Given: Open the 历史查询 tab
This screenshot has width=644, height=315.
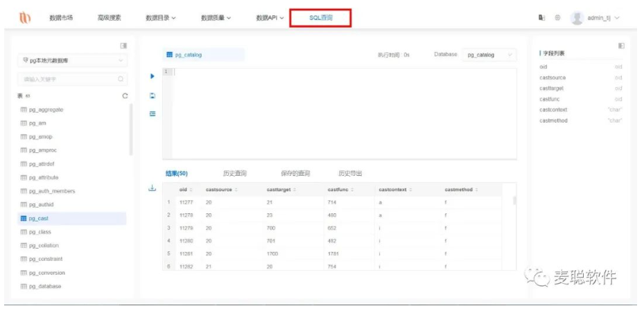Looking at the screenshot, I should pyautogui.click(x=234, y=173).
